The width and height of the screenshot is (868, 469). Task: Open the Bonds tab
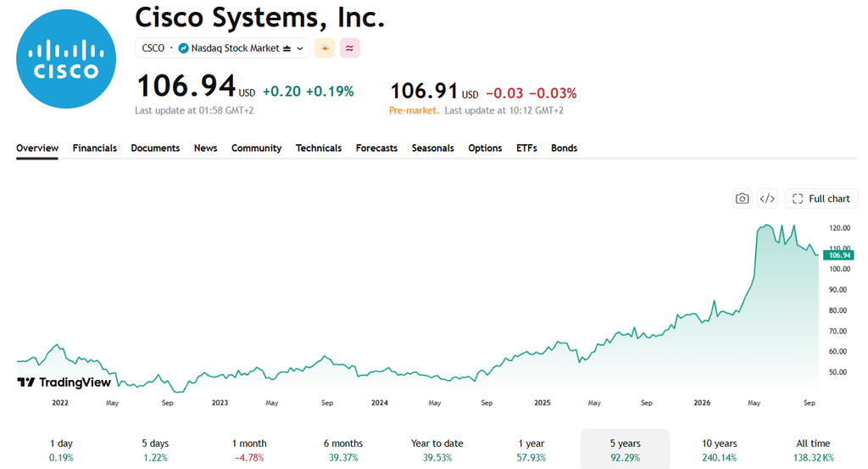tap(564, 148)
